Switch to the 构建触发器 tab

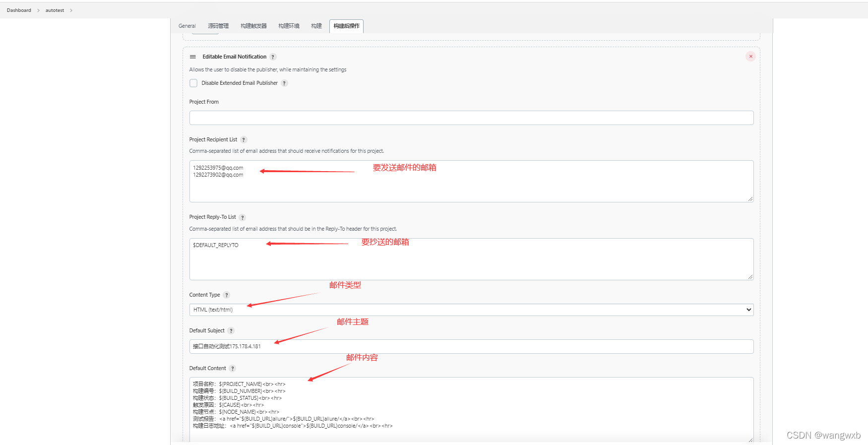pyautogui.click(x=253, y=26)
